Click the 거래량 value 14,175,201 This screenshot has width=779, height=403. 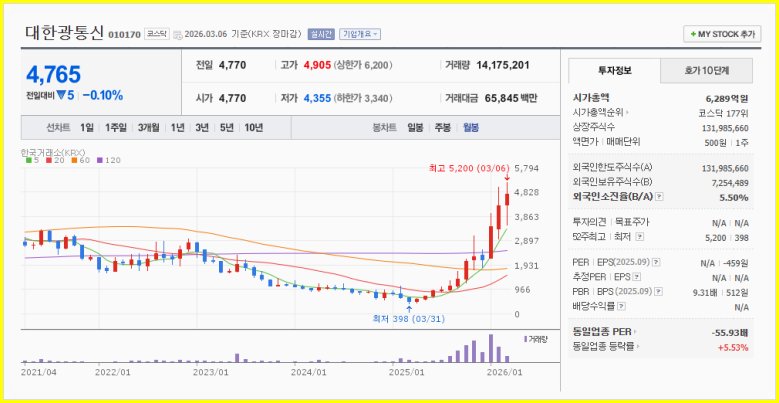[x=502, y=65]
